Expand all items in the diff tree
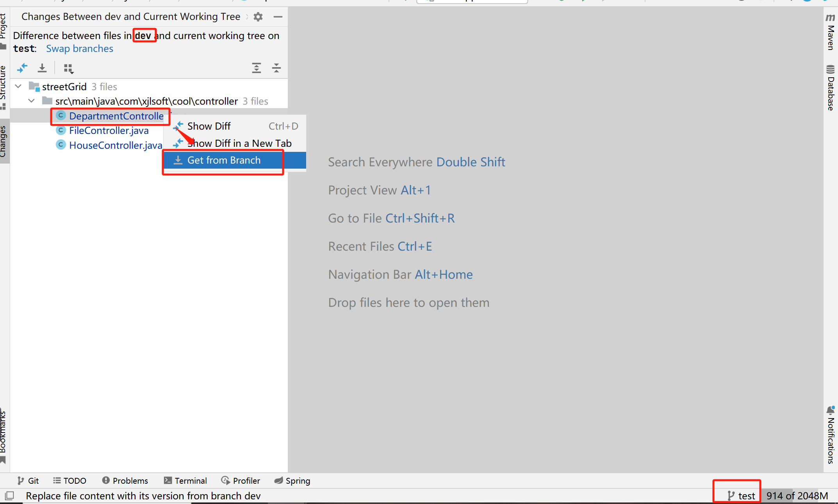Screen dimensions: 838x504 pyautogui.click(x=257, y=68)
